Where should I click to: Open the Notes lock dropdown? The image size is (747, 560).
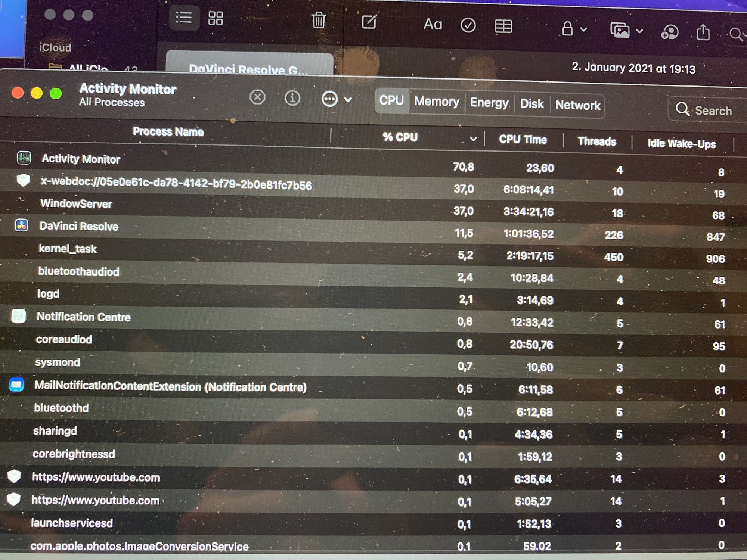[574, 29]
